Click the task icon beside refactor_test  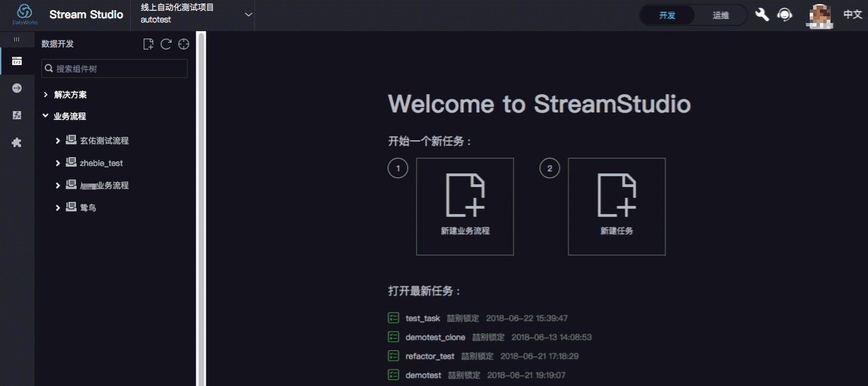(x=393, y=356)
